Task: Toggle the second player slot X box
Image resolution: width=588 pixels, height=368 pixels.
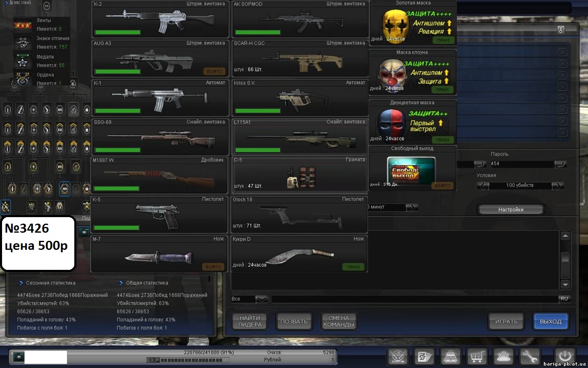Action: (x=562, y=63)
